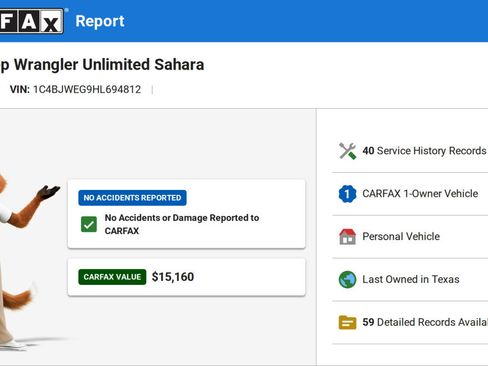Click the wrench service history icon
Image resolution: width=488 pixels, height=366 pixels.
[347, 151]
